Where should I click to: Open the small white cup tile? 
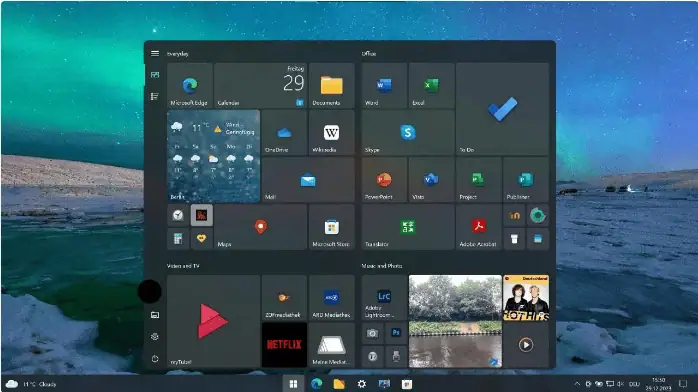click(x=514, y=239)
